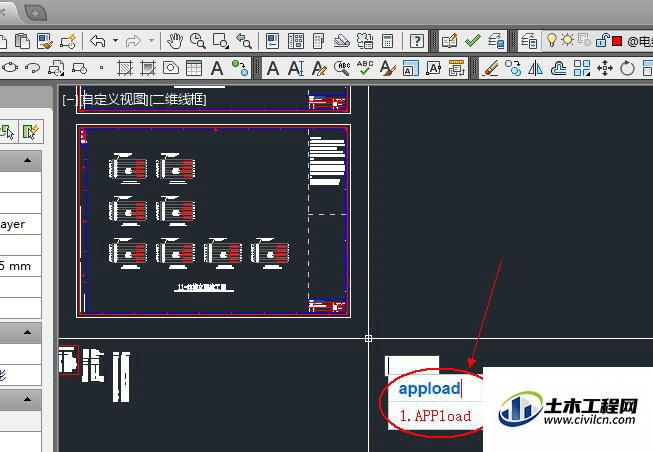
Task: Click the Make Block tool
Action: pos(79,68)
